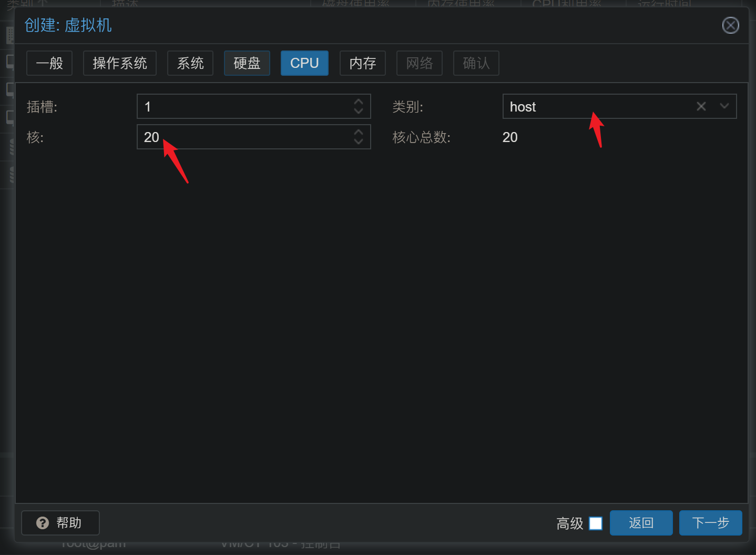Click the host text in 类别 field
The image size is (756, 555).
pos(523,107)
